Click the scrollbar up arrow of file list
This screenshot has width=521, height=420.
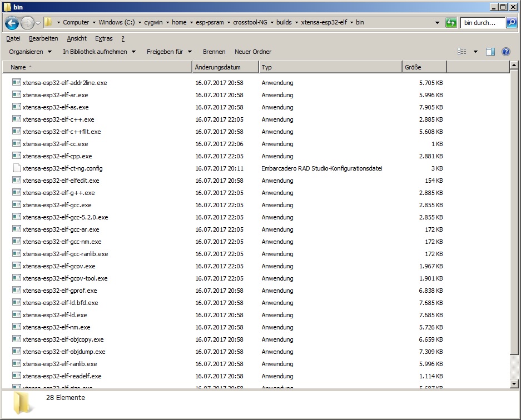coord(514,66)
